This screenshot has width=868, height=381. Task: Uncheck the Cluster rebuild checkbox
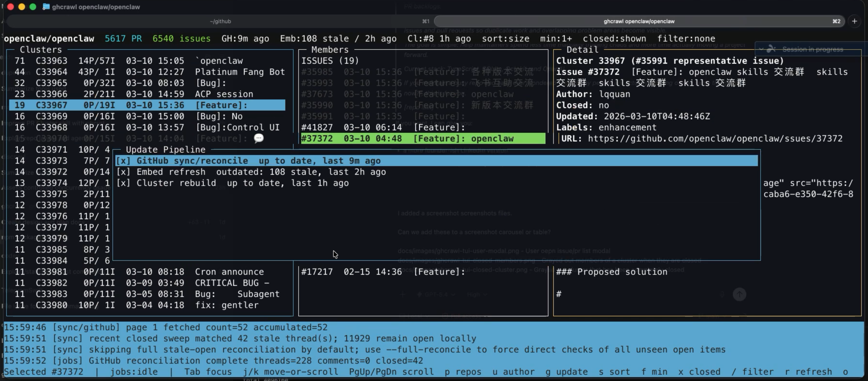124,183
